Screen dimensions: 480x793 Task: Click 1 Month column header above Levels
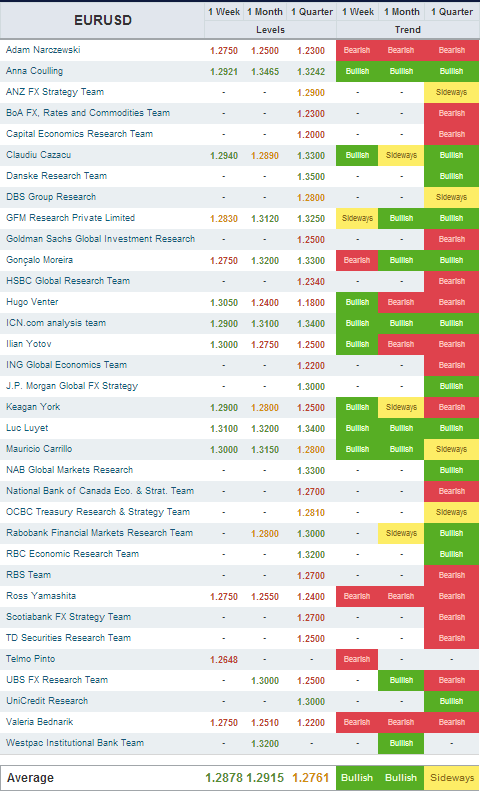pyautogui.click(x=265, y=12)
